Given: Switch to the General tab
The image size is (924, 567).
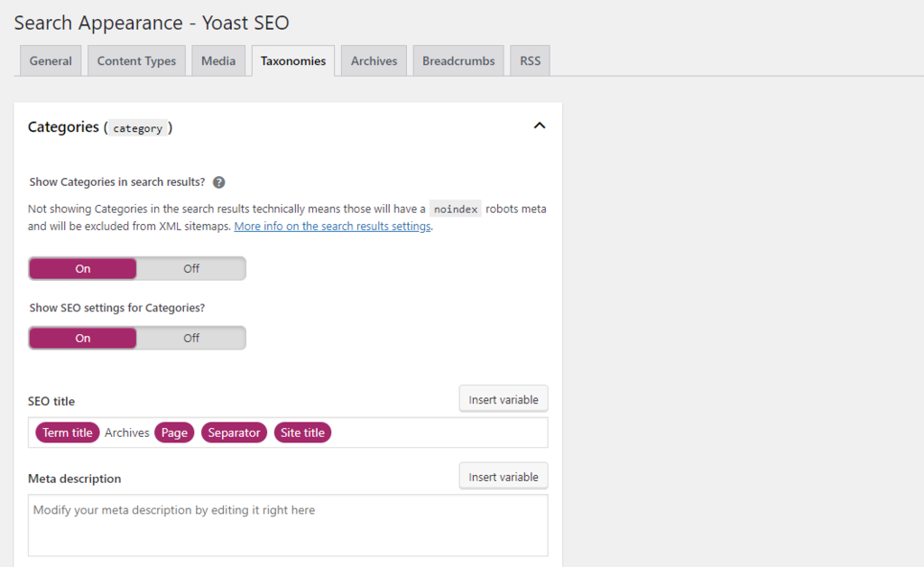Looking at the screenshot, I should pyautogui.click(x=51, y=60).
